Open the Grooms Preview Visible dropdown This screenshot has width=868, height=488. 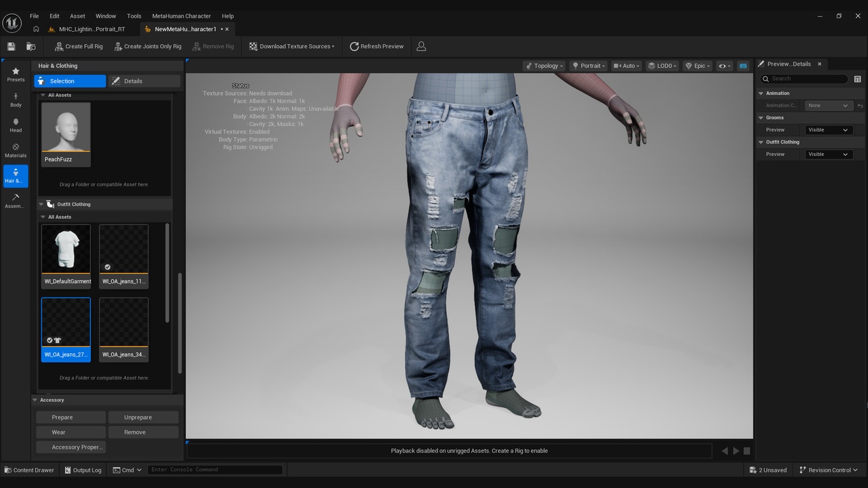pos(827,129)
